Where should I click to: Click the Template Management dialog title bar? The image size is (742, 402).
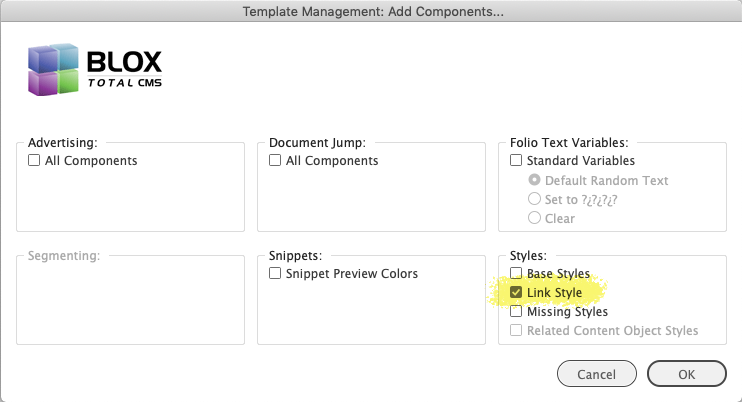pyautogui.click(x=371, y=11)
